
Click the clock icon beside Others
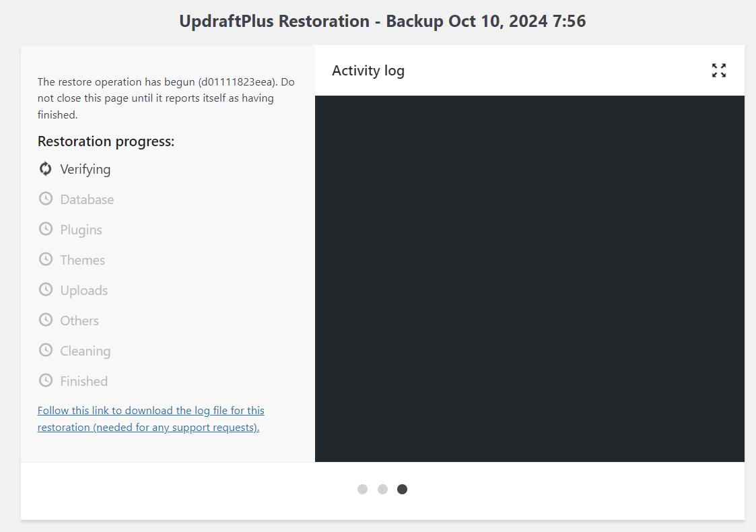45,320
